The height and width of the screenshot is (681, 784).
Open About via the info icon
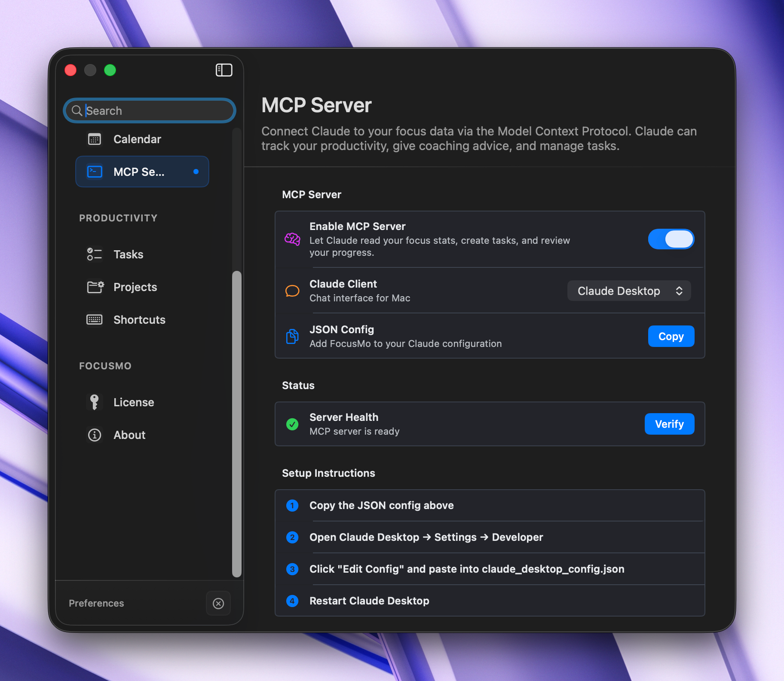click(x=94, y=435)
